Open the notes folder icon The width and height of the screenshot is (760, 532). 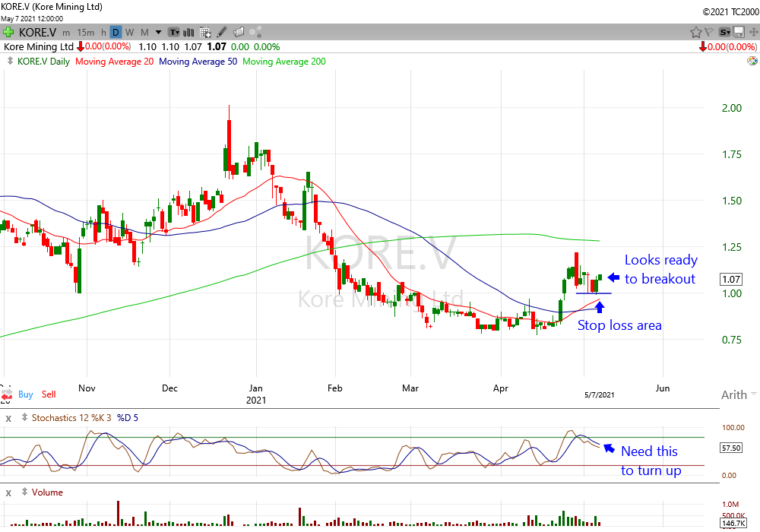pyautogui.click(x=239, y=33)
